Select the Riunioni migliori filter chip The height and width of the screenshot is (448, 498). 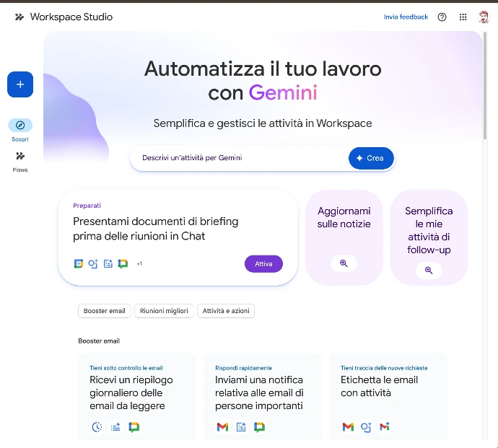[x=164, y=311]
